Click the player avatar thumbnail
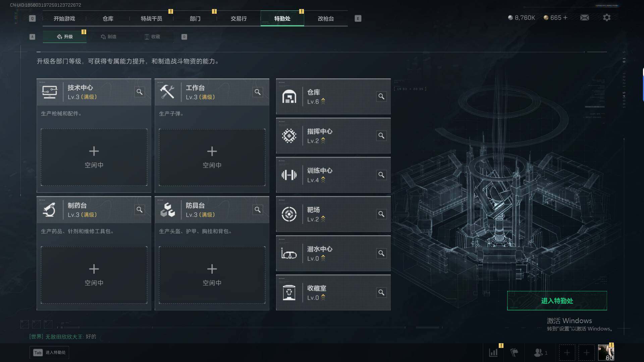This screenshot has height=362, width=644. point(606,352)
